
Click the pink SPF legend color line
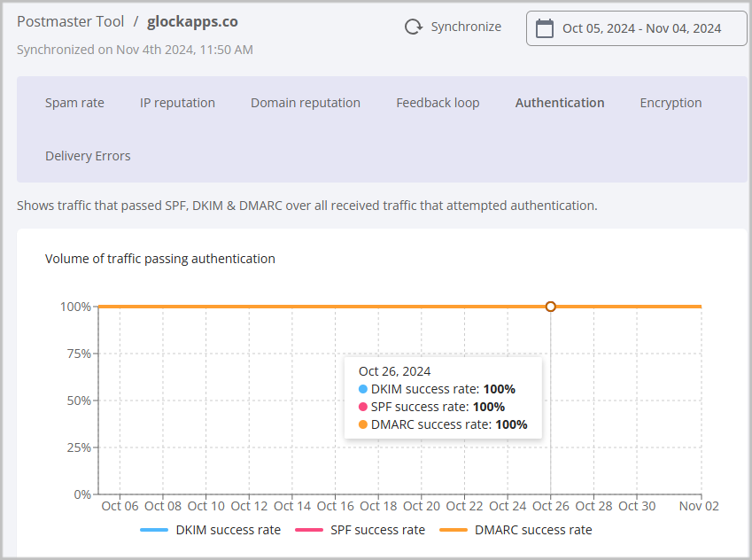307,530
